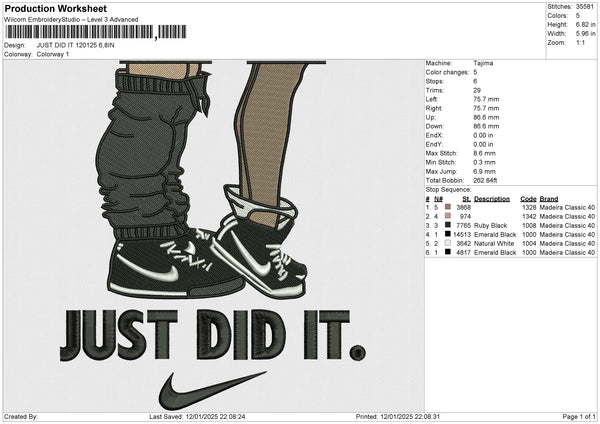Click the Machine value Tajima
The width and height of the screenshot is (600, 424).
(x=483, y=63)
